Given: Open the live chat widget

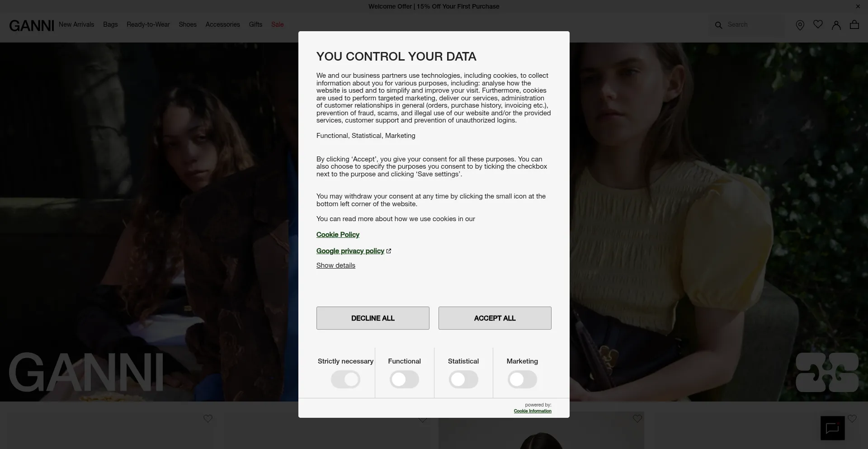Looking at the screenshot, I should click(x=832, y=428).
